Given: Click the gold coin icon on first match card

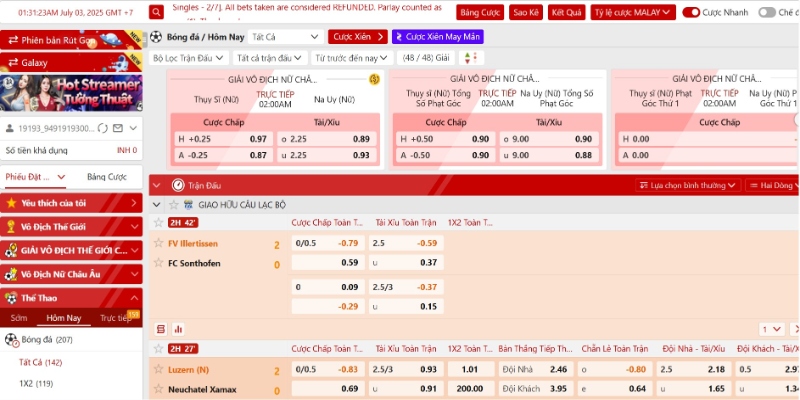Looking at the screenshot, I should click(374, 79).
